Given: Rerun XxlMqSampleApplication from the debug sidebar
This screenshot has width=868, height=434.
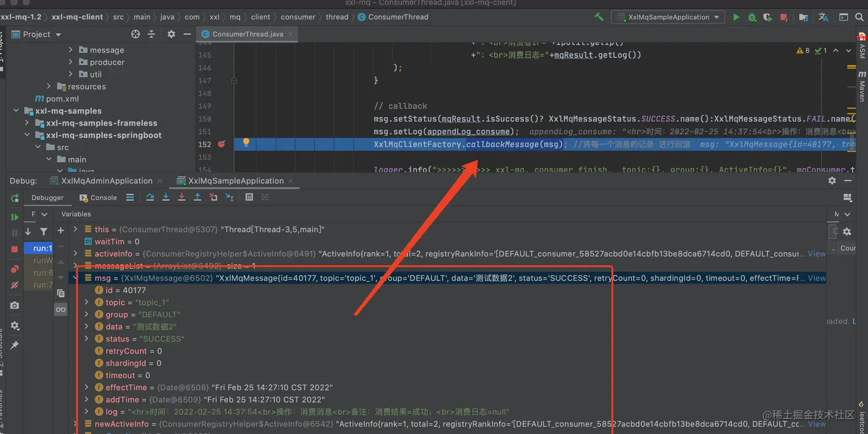Looking at the screenshot, I should pos(15,198).
